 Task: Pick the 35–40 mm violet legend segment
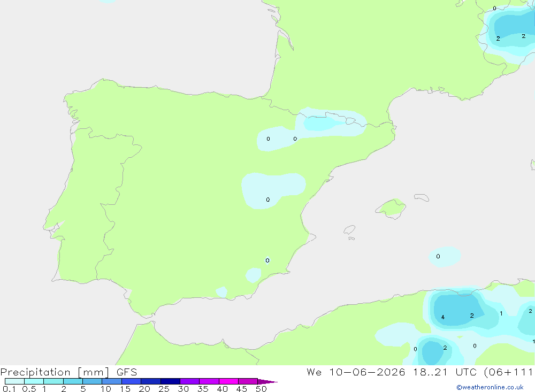tap(209, 381)
